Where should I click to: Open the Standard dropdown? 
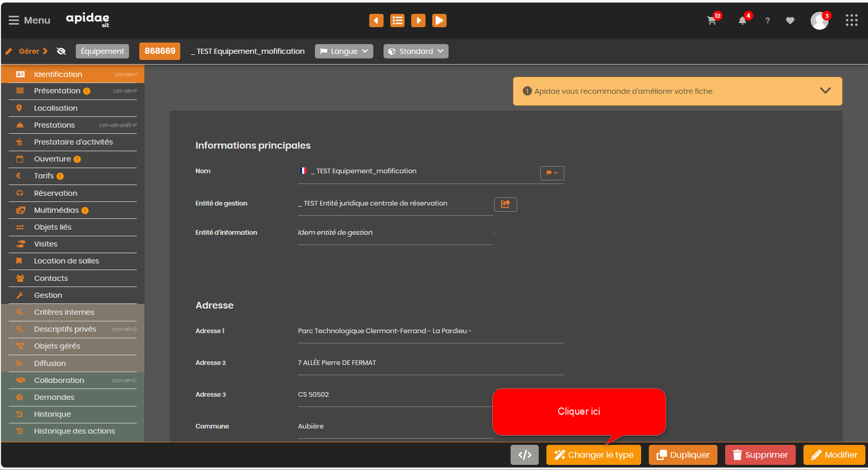click(416, 51)
